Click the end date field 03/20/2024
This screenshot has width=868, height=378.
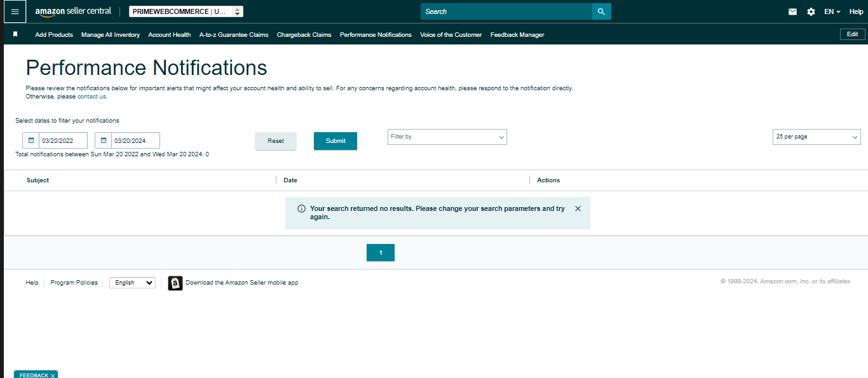click(x=135, y=140)
